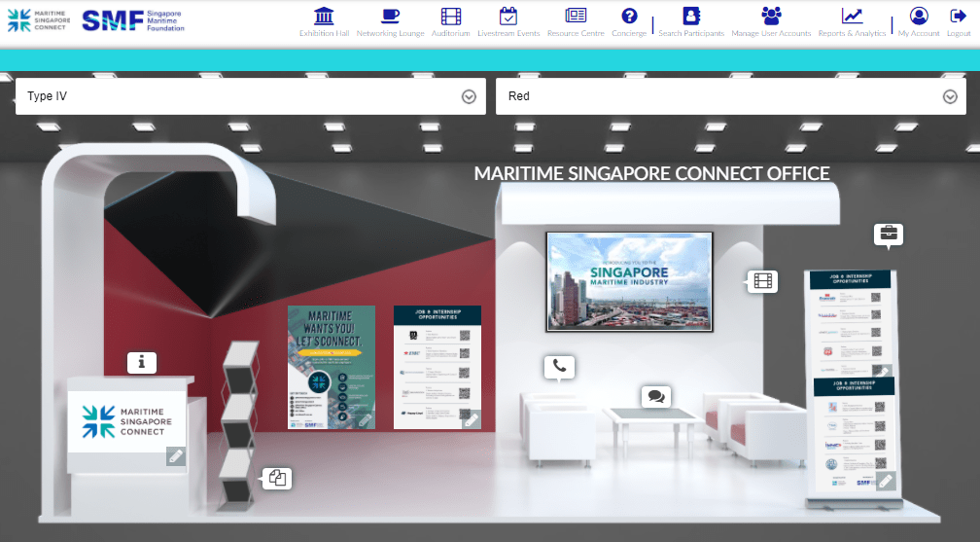Viewport: 980px width, 542px height.
Task: Click the chat bubbles icon
Action: [656, 396]
